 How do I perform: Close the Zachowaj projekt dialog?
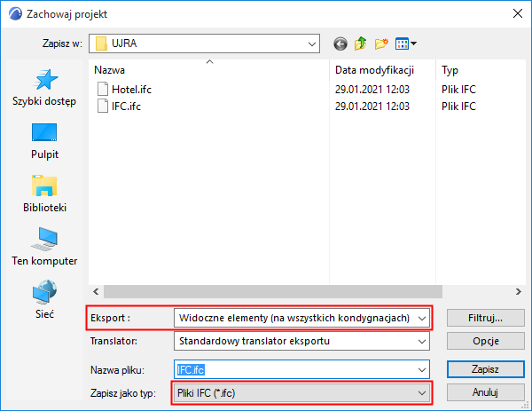[518, 13]
